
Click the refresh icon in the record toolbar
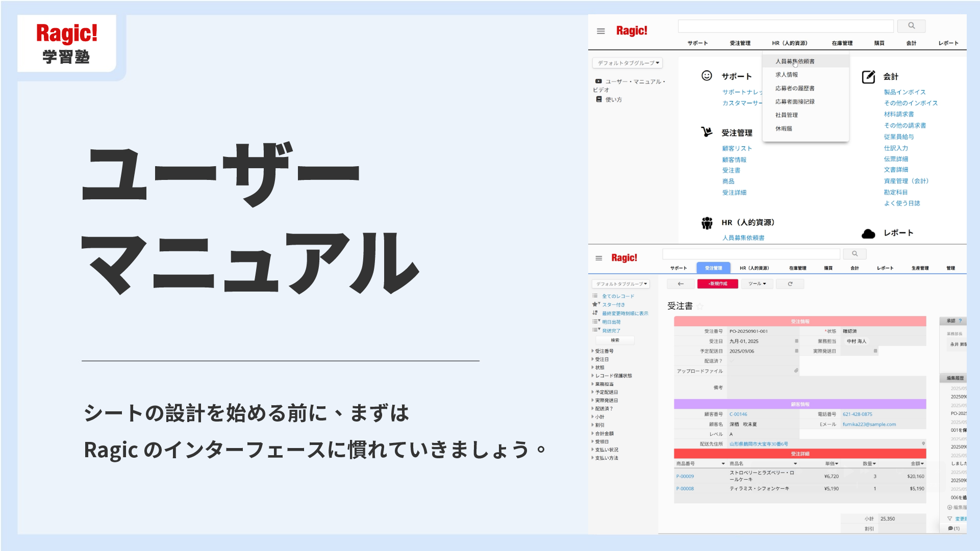click(x=790, y=284)
